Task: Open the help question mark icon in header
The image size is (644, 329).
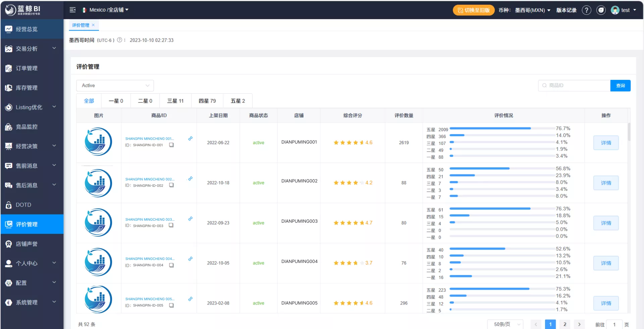Action: coord(586,10)
